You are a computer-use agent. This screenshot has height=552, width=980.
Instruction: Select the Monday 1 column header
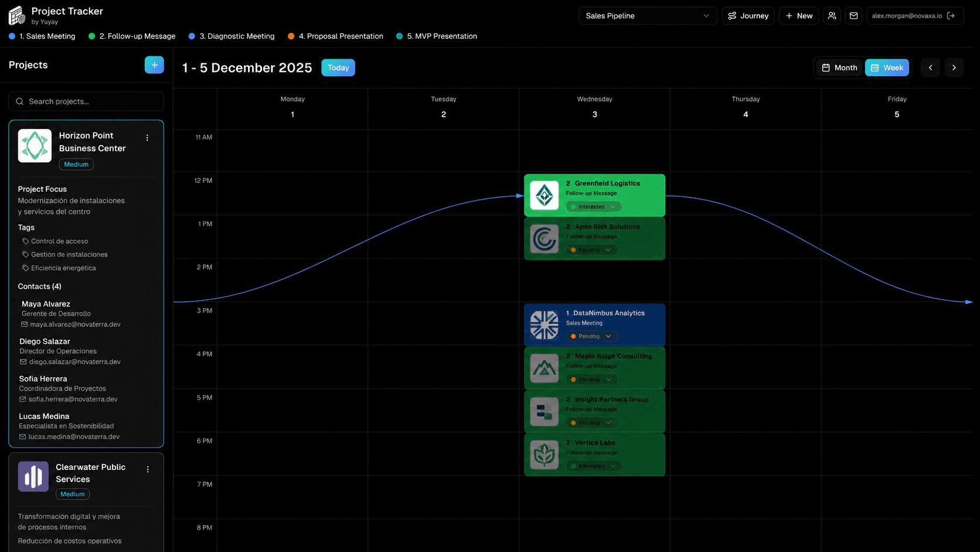pos(292,107)
